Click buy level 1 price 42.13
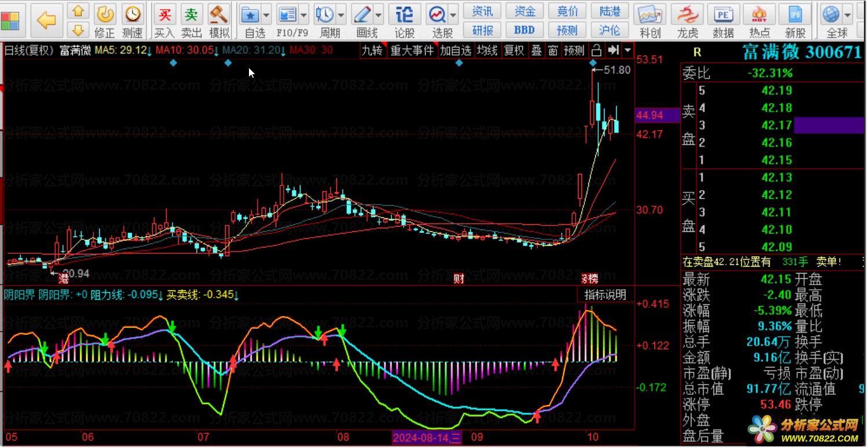Image resolution: width=868 pixels, height=448 pixels. click(777, 177)
